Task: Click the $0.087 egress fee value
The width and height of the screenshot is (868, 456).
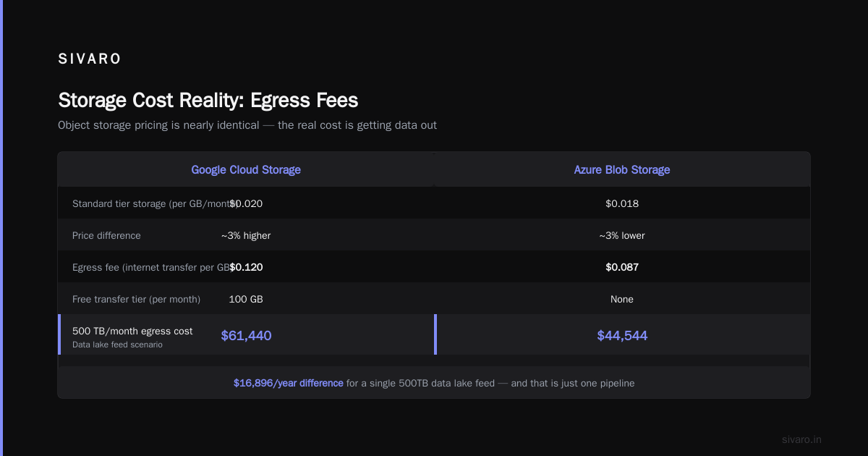Action: pyautogui.click(x=622, y=267)
